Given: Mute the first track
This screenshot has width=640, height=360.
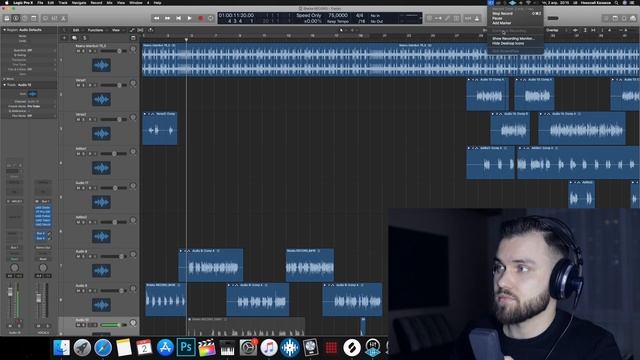Looking at the screenshot, I should (x=78, y=51).
